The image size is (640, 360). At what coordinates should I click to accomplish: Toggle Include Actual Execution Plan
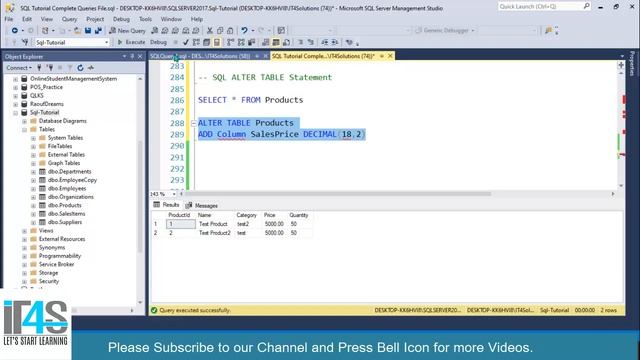coord(231,42)
